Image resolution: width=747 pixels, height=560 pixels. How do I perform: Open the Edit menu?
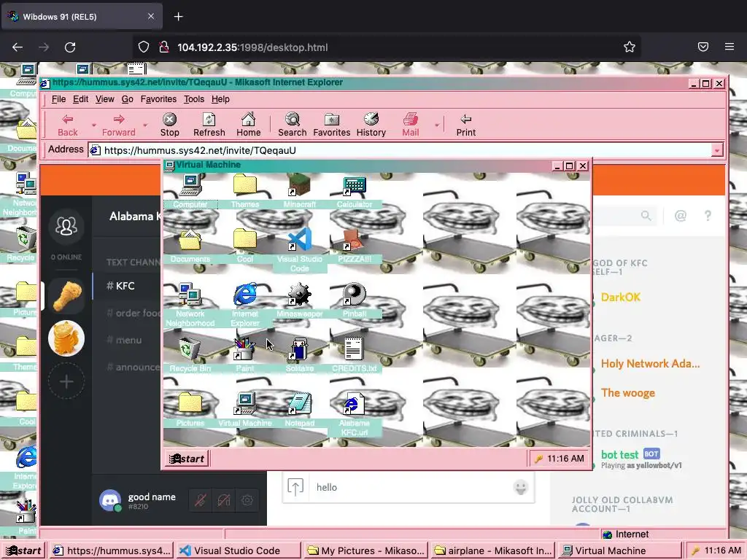pyautogui.click(x=80, y=99)
